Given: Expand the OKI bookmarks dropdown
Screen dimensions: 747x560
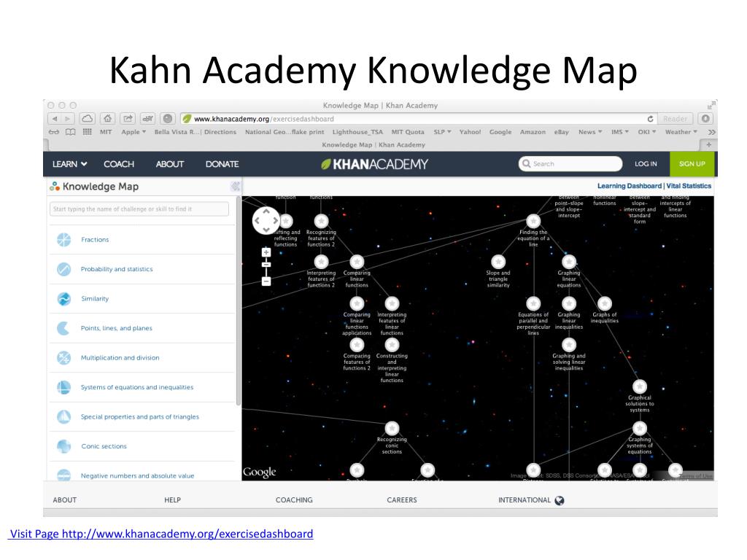Looking at the screenshot, I should [x=647, y=132].
